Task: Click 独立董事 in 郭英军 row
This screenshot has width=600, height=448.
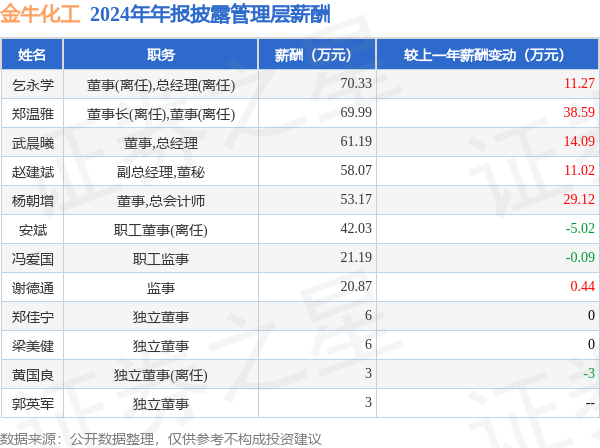Action: click(161, 404)
